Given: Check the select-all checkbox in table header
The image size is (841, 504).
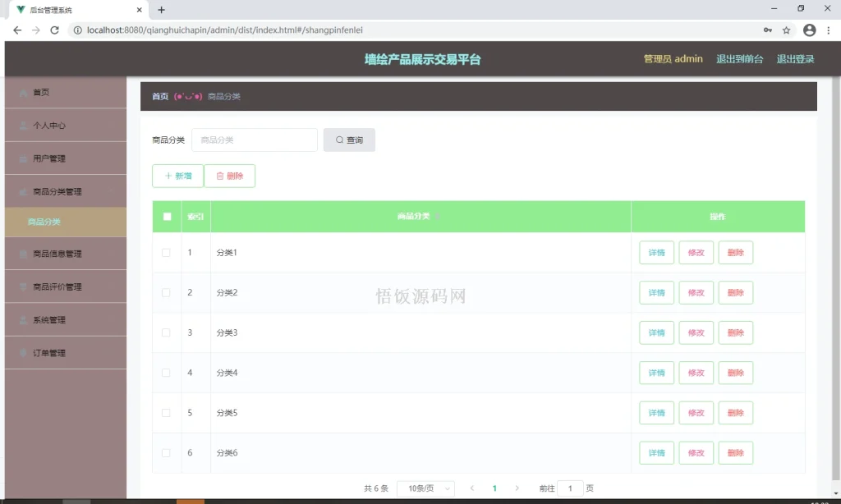Looking at the screenshot, I should [x=167, y=215].
